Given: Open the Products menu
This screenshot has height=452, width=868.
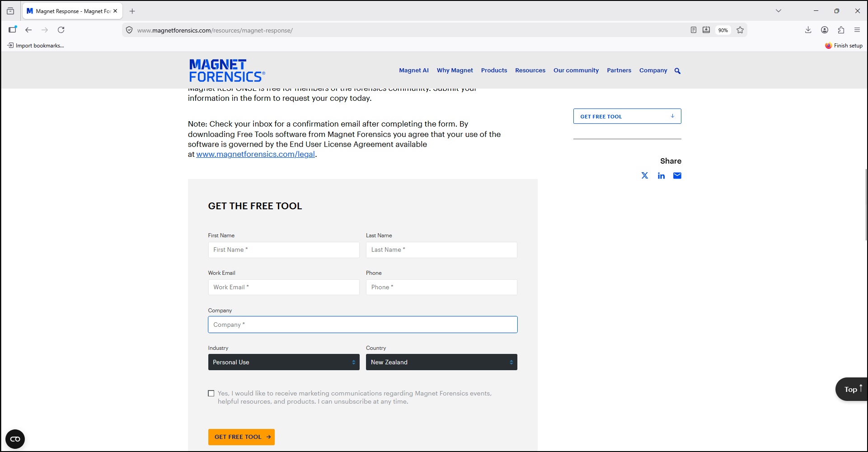Looking at the screenshot, I should pos(494,70).
